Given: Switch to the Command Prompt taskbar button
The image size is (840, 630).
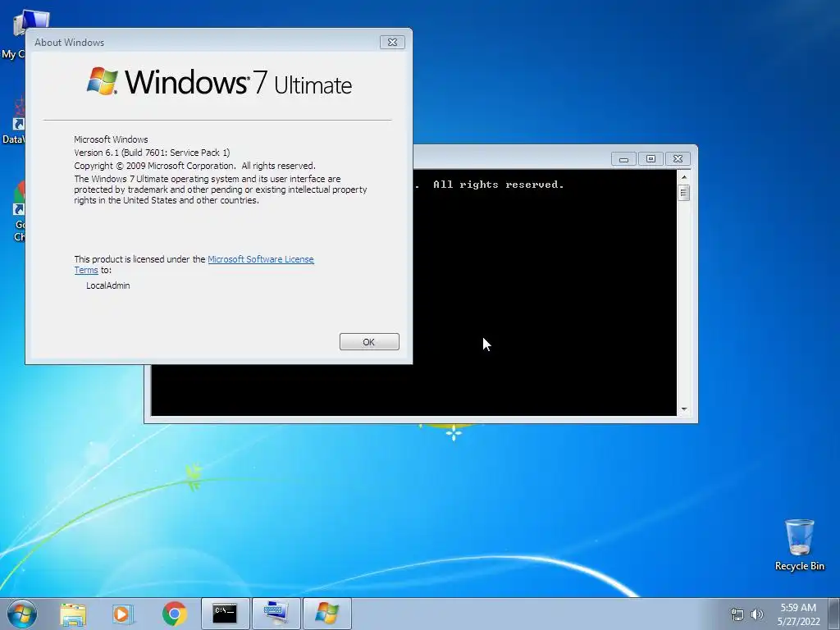Looking at the screenshot, I should [225, 614].
